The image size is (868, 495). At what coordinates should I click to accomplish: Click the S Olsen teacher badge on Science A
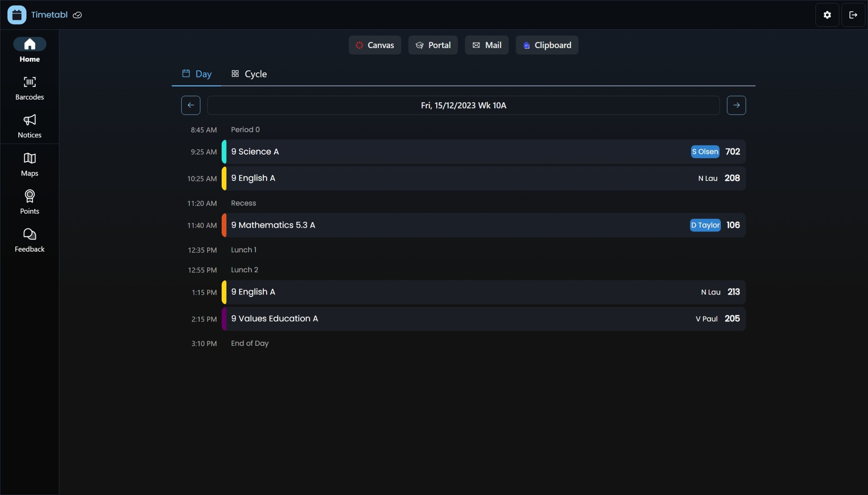[x=705, y=151]
